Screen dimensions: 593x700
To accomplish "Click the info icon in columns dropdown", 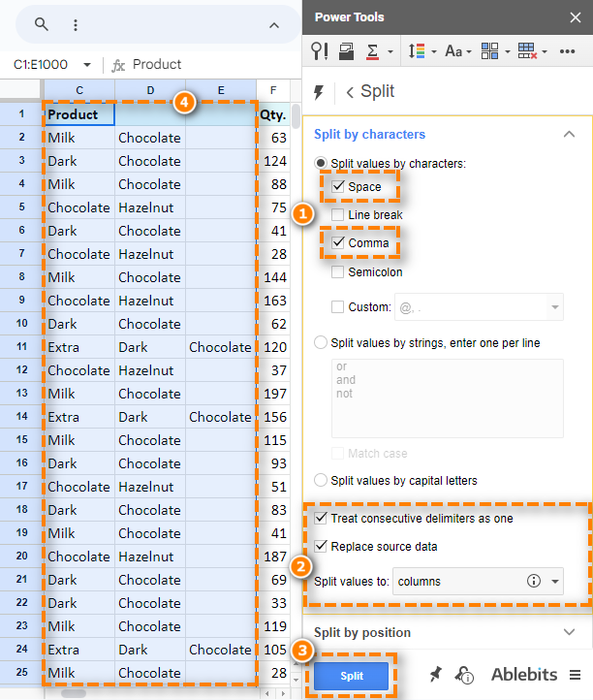I will pos(534,581).
